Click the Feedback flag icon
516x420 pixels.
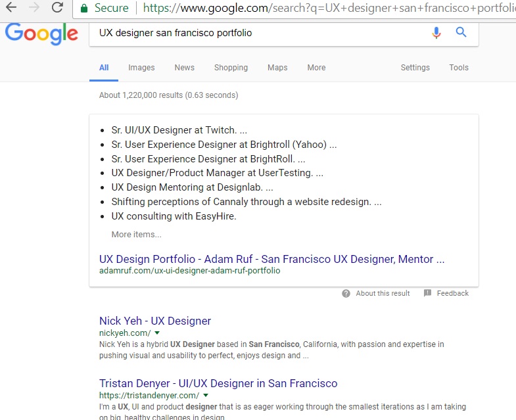point(427,293)
